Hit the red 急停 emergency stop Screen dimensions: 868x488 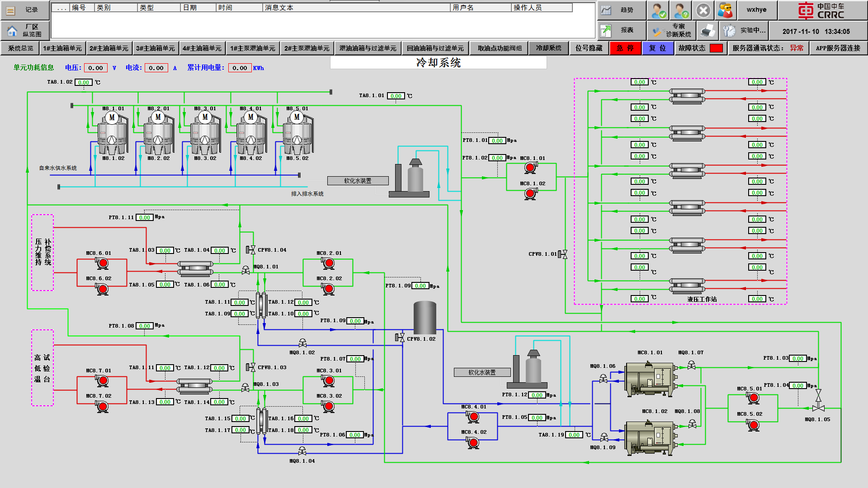625,48
